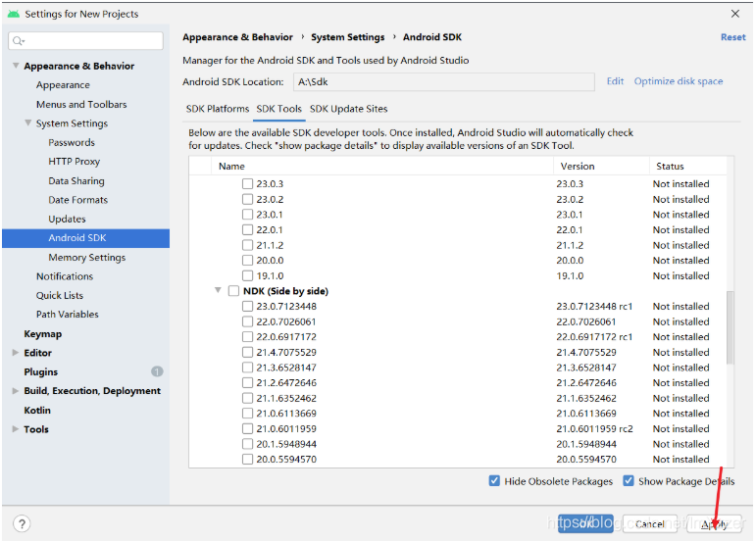The image size is (756, 541).
Task: Open Path Variables settings
Action: (x=67, y=314)
